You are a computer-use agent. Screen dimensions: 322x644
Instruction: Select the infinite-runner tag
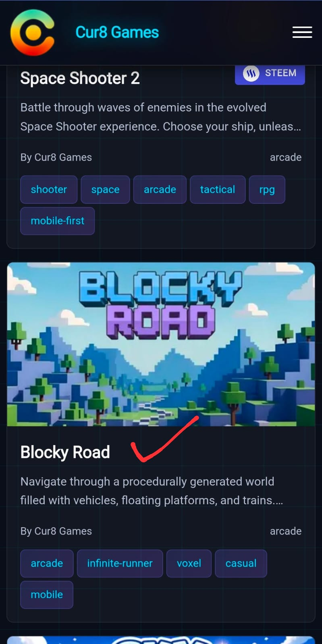point(120,563)
